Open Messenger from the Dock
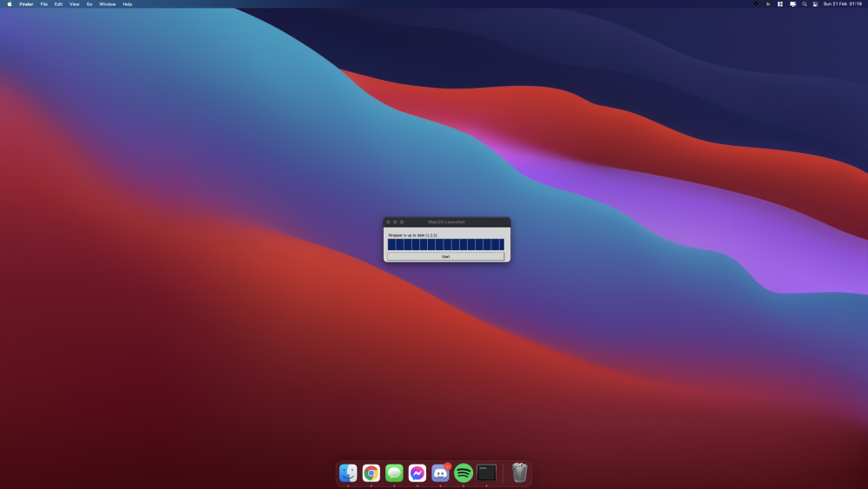 point(418,472)
